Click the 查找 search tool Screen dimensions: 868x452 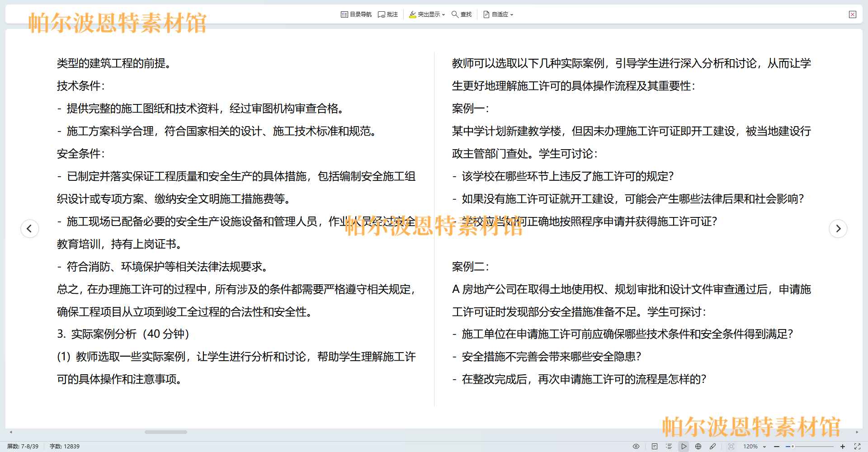pyautogui.click(x=462, y=14)
